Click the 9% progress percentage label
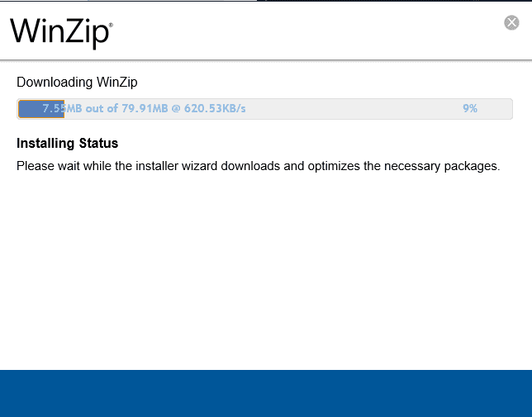The width and height of the screenshot is (532, 417). [x=470, y=108]
